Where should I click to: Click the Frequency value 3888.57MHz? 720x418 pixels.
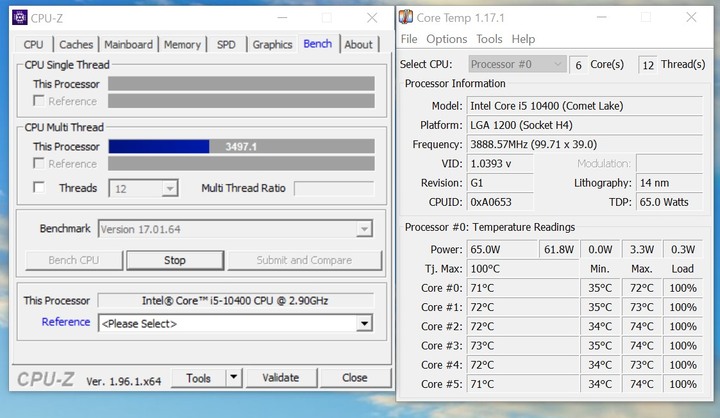585,144
